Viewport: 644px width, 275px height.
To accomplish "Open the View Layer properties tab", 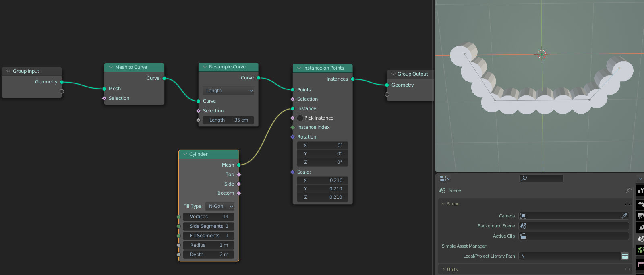I will pos(640,227).
